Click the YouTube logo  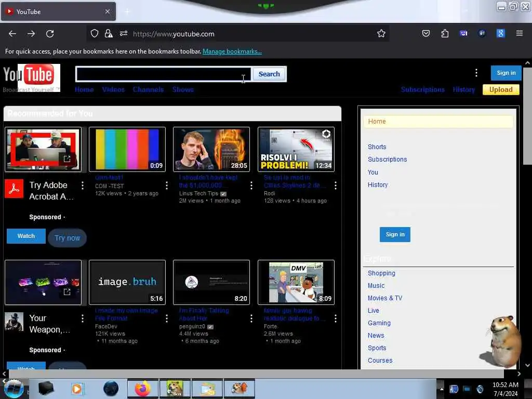coord(32,78)
